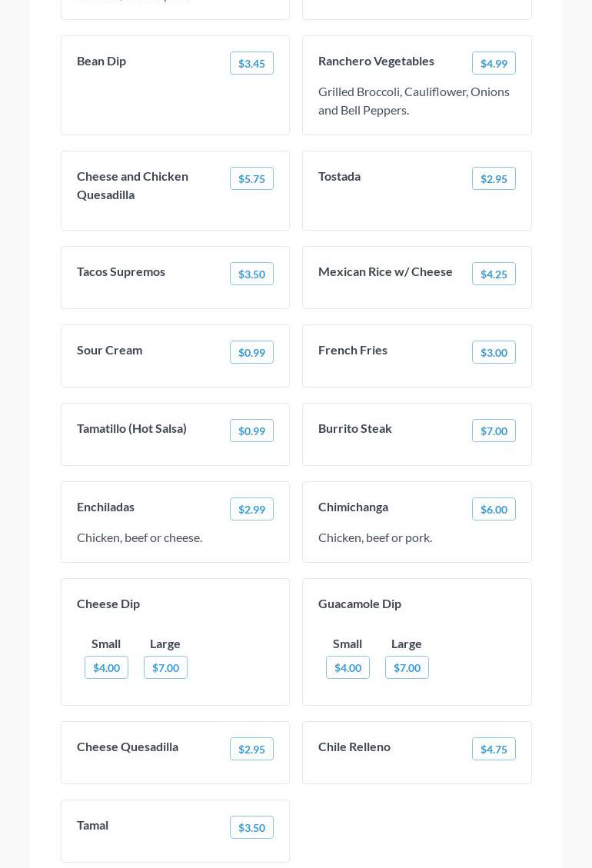This screenshot has width=592, height=868.
Task: Click the Guacamole Dip item title
Action: point(360,604)
